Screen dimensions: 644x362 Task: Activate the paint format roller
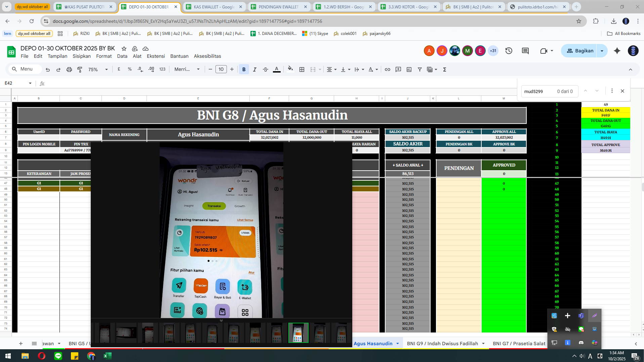point(80,70)
